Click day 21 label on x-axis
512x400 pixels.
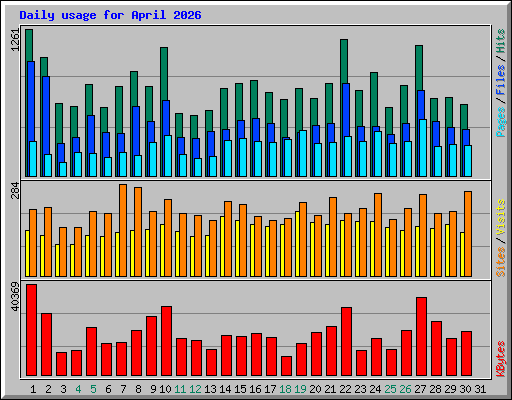coord(330,389)
